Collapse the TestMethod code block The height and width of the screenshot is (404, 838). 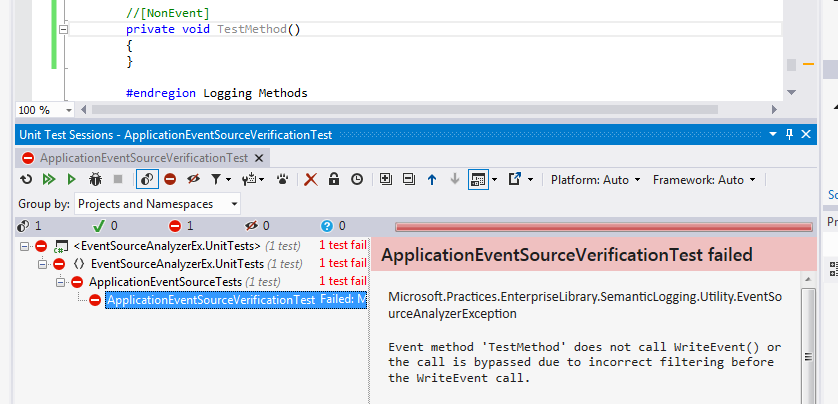coord(63,29)
